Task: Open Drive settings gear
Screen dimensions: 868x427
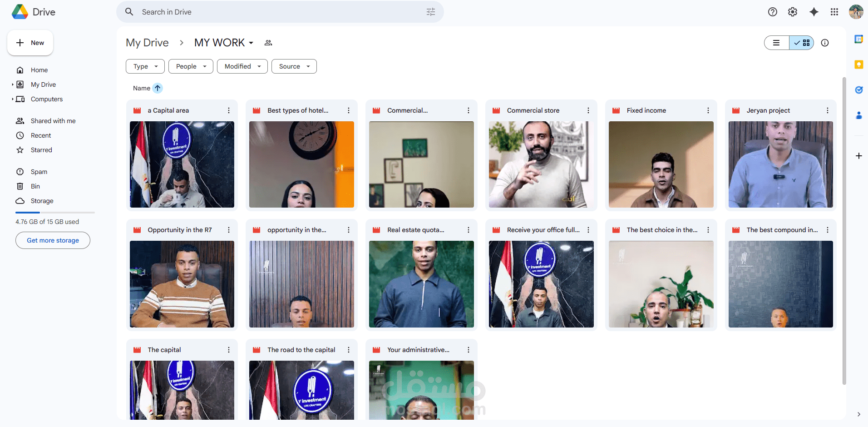Action: pyautogui.click(x=793, y=12)
